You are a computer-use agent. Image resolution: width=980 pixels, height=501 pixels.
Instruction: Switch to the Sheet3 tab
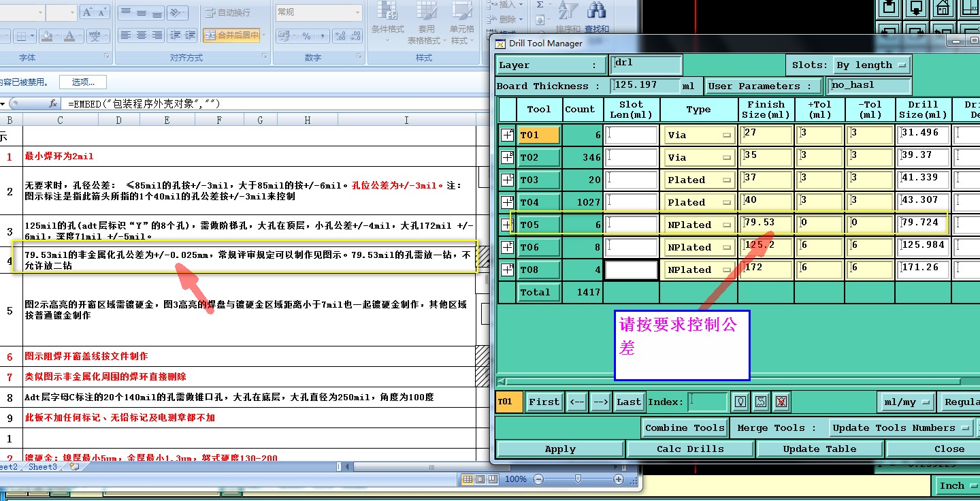click(43, 467)
